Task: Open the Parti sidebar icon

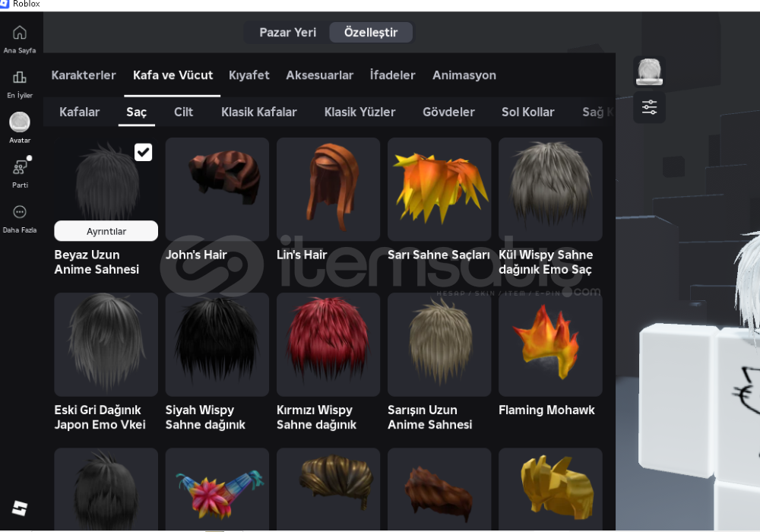Action: click(20, 168)
